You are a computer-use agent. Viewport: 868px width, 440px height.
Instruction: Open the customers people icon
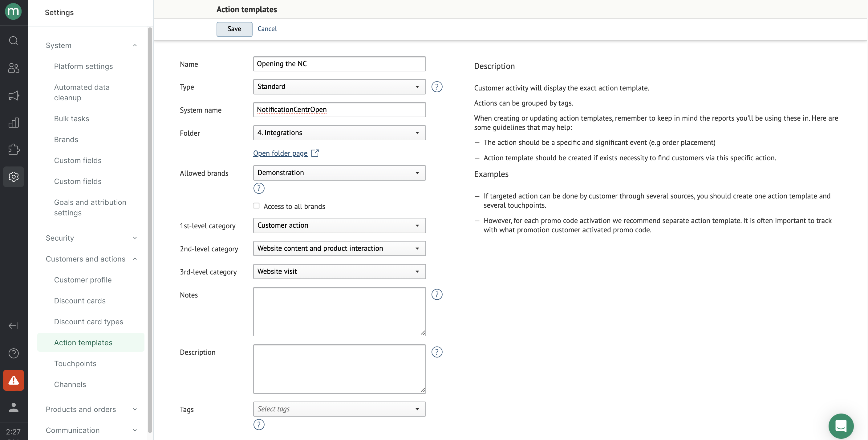click(14, 68)
